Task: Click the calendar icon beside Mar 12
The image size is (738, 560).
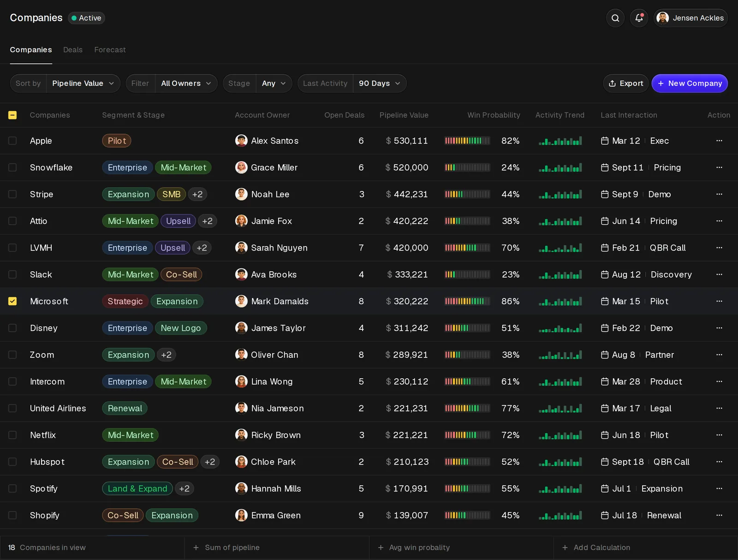Action: tap(605, 141)
